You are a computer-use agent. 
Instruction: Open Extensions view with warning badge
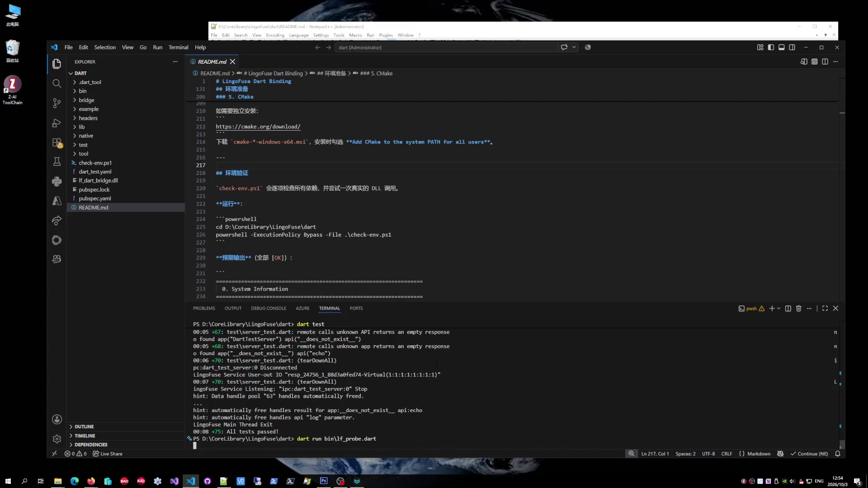[57, 143]
